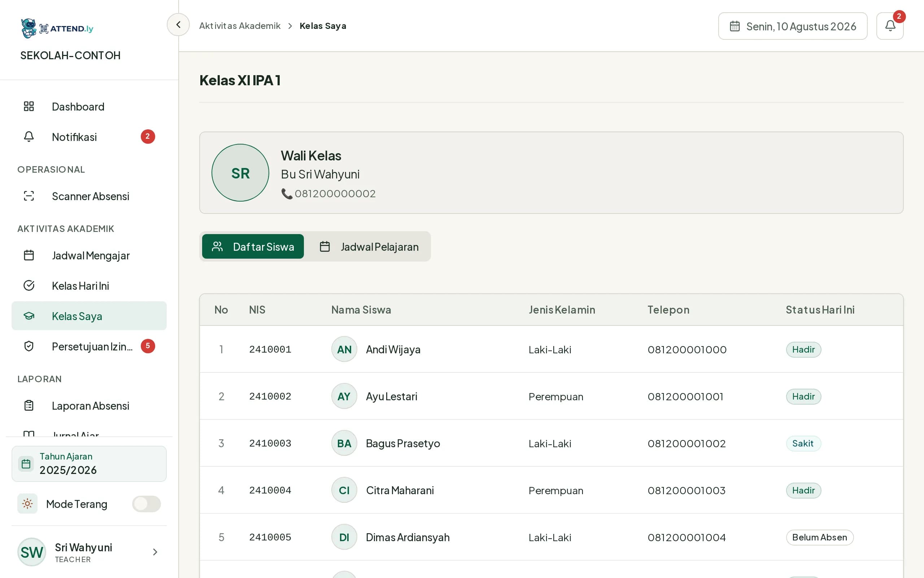Click NIS 2410003 cell
This screenshot has width=924, height=578.
[270, 443]
